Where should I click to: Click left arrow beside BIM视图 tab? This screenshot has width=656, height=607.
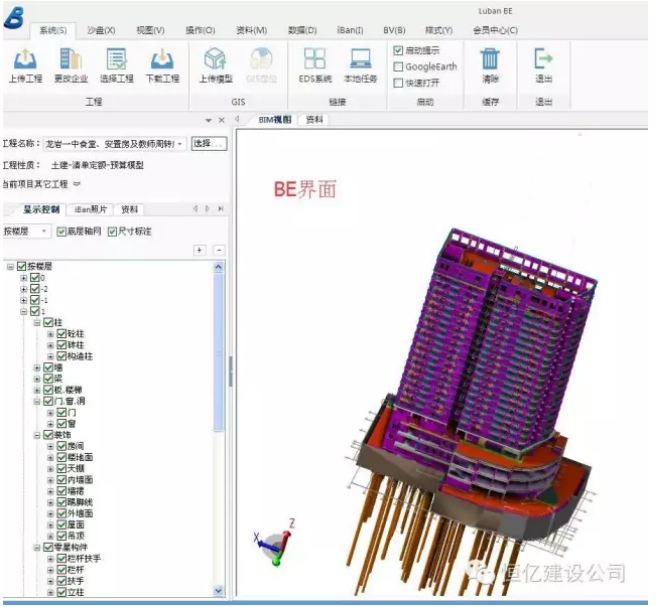(x=237, y=119)
